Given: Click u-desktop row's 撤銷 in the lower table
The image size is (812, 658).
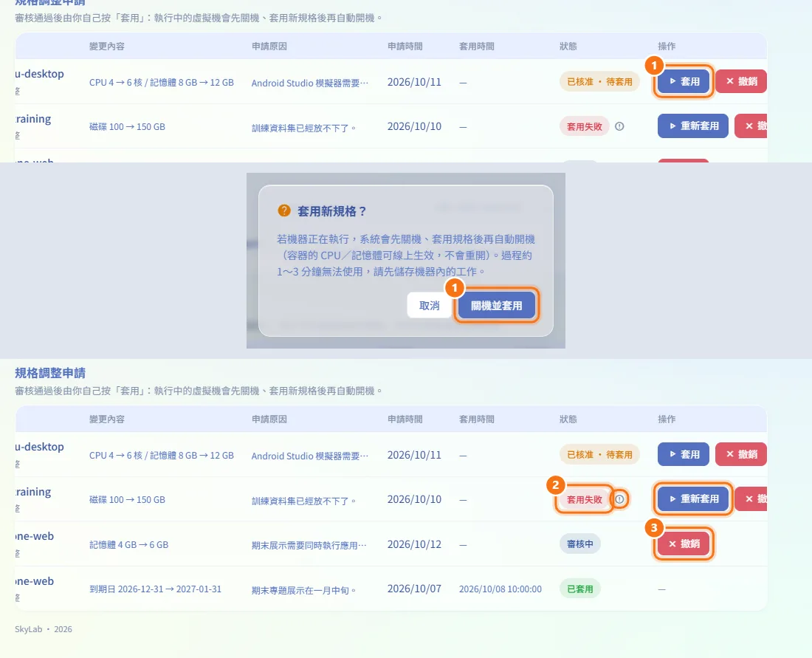Looking at the screenshot, I should click(741, 454).
